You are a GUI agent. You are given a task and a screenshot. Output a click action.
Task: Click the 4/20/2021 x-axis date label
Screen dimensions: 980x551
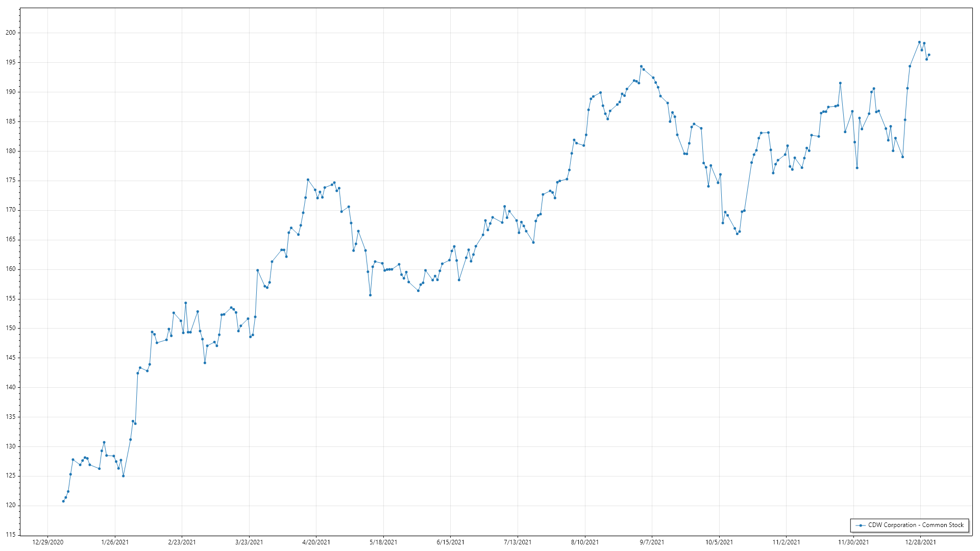tap(316, 542)
